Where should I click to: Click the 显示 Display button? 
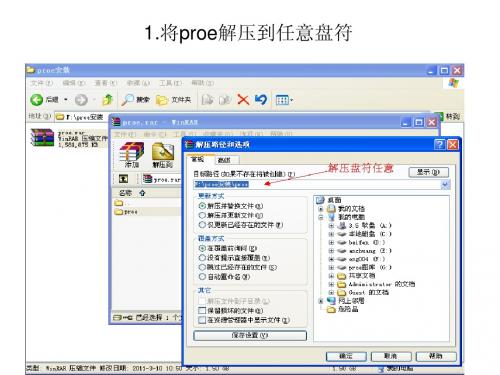[428, 172]
